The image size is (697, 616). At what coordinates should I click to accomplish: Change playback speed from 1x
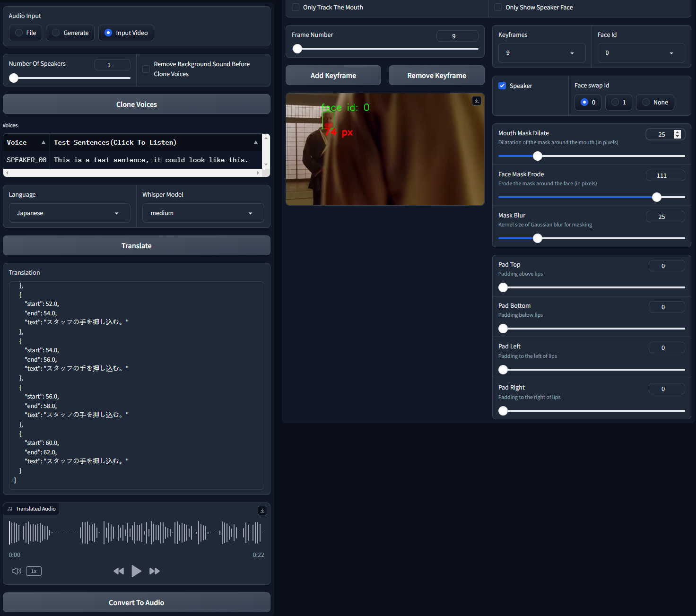(x=34, y=571)
